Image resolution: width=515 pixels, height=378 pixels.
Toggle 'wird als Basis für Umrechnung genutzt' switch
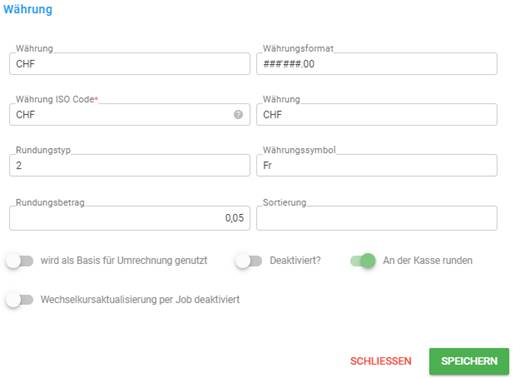click(x=20, y=261)
